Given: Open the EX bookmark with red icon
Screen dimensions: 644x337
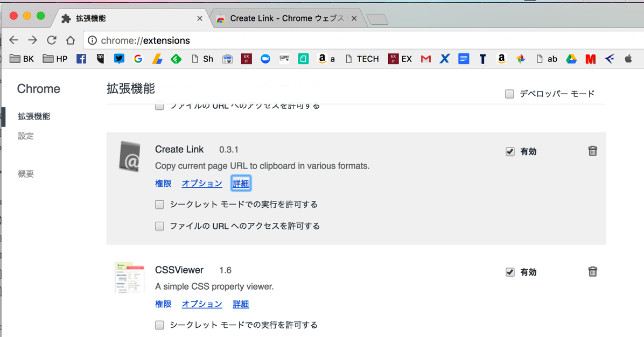Looking at the screenshot, I should 400,59.
